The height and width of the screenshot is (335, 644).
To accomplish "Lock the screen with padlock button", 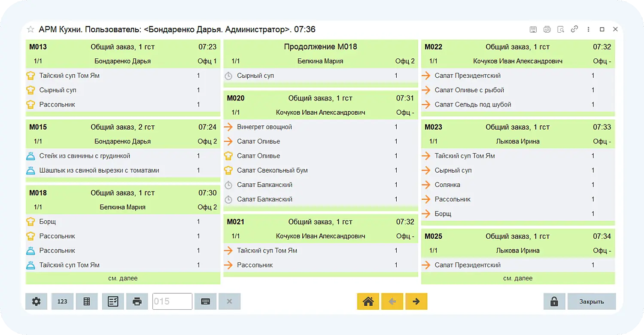I will coord(554,301).
